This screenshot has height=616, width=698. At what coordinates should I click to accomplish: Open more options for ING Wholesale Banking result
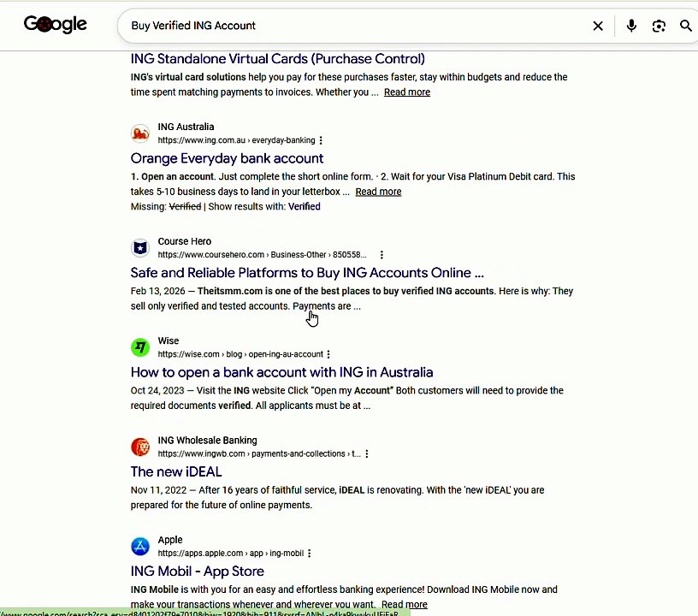pyautogui.click(x=367, y=454)
